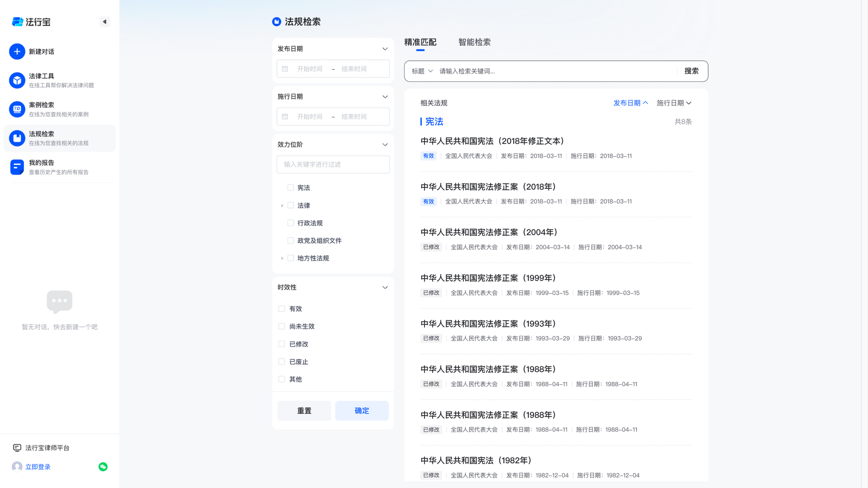The width and height of the screenshot is (868, 488).
Task: Click the 法规检索 page title icon
Action: [x=277, y=22]
